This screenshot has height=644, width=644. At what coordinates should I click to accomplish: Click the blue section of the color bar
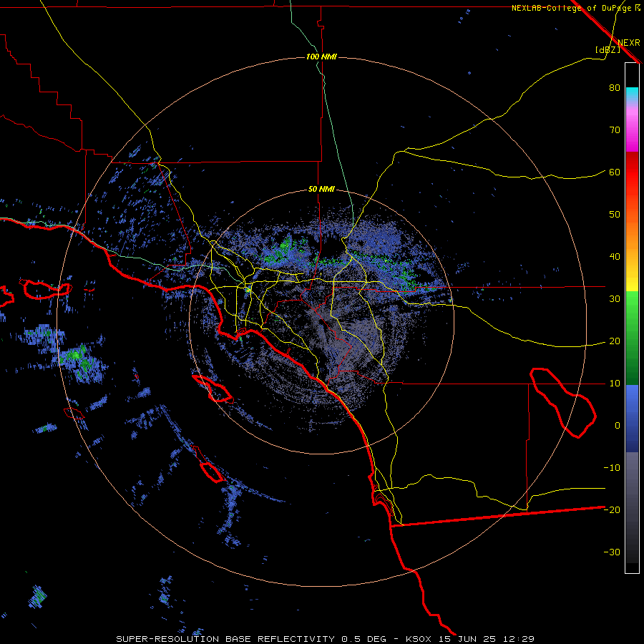(632, 419)
